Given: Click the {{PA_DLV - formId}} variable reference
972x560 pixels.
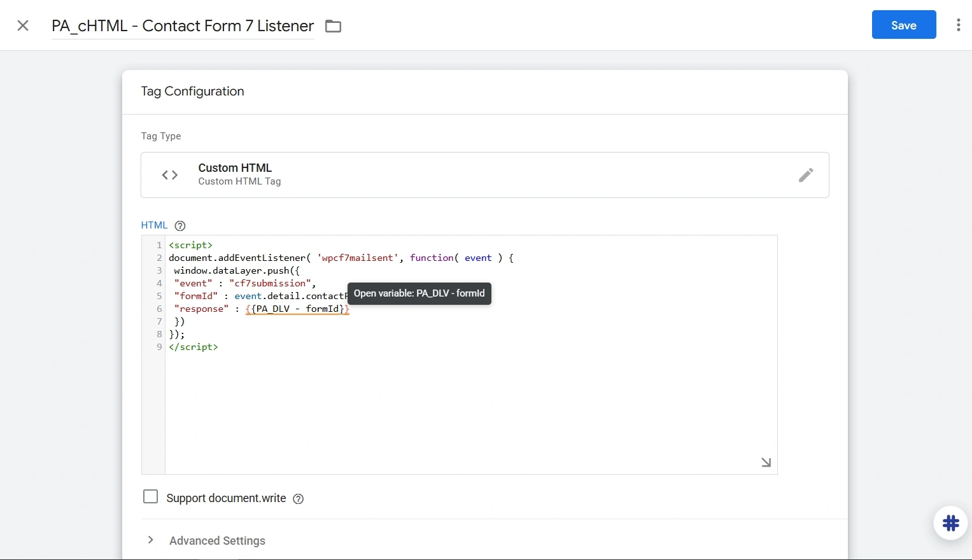Looking at the screenshot, I should pos(297,309).
